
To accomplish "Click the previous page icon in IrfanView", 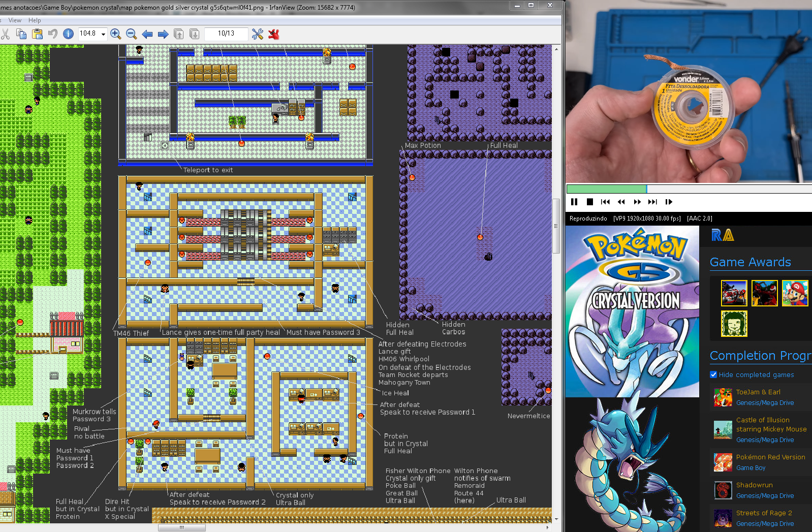I will tap(179, 34).
